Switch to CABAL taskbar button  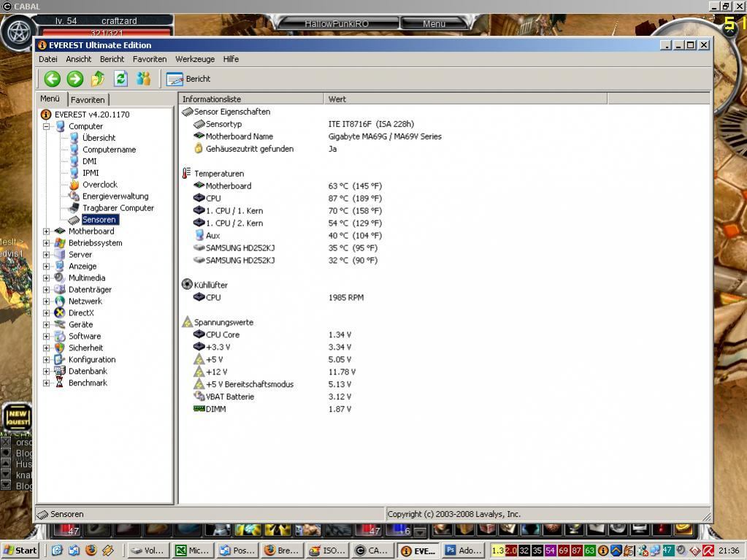click(x=372, y=551)
